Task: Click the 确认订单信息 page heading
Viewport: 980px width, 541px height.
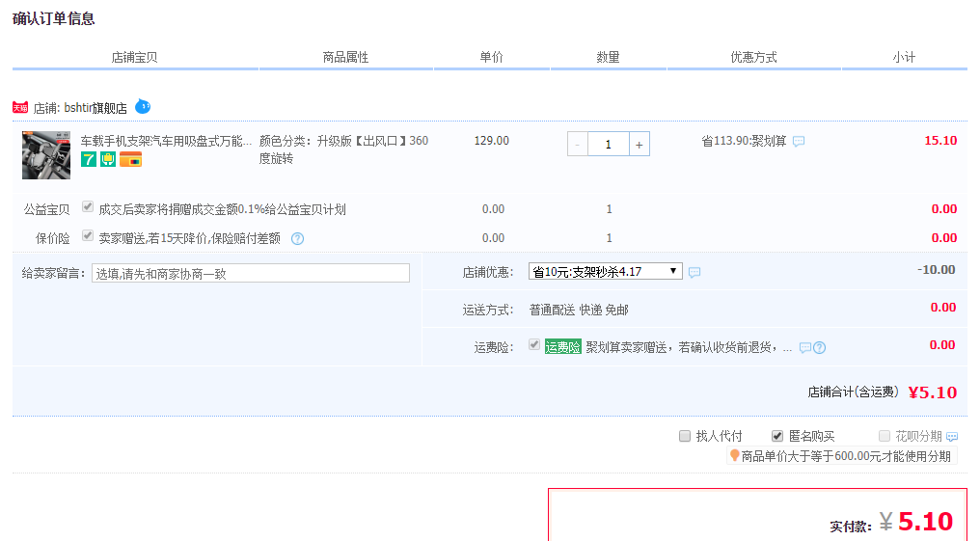Action: [54, 18]
